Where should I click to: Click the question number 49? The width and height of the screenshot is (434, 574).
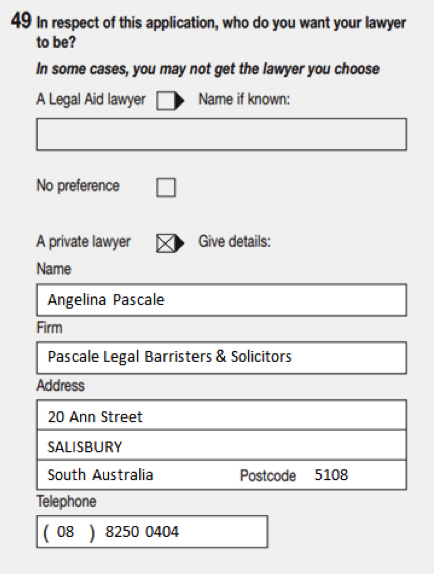[x=21, y=20]
